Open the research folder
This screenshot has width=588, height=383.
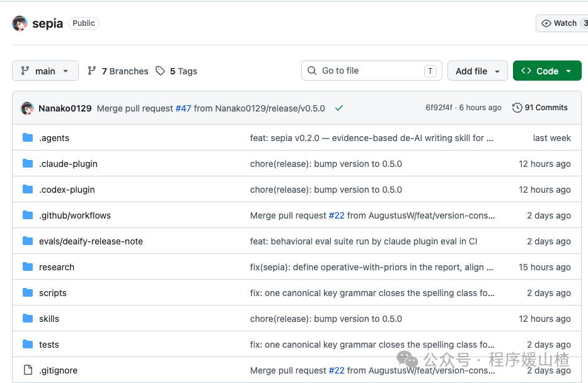click(57, 267)
